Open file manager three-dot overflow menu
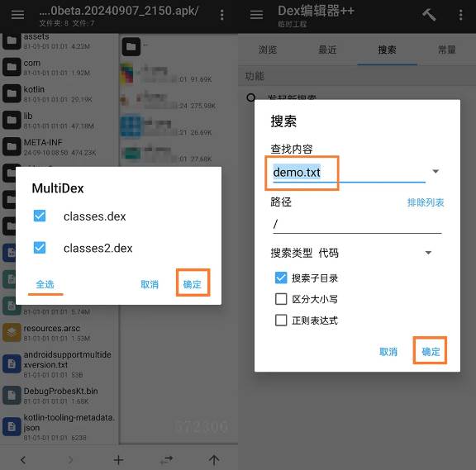This screenshot has width=476, height=470. 222,15
